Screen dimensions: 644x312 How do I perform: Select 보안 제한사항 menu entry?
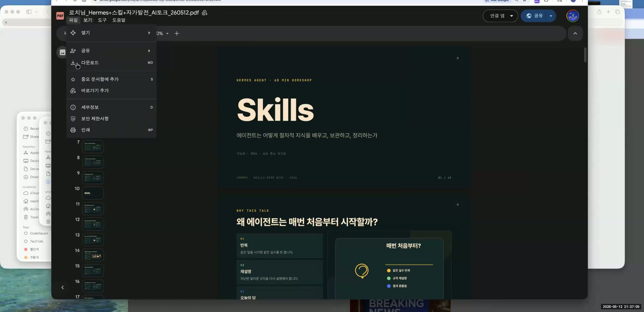click(111, 119)
